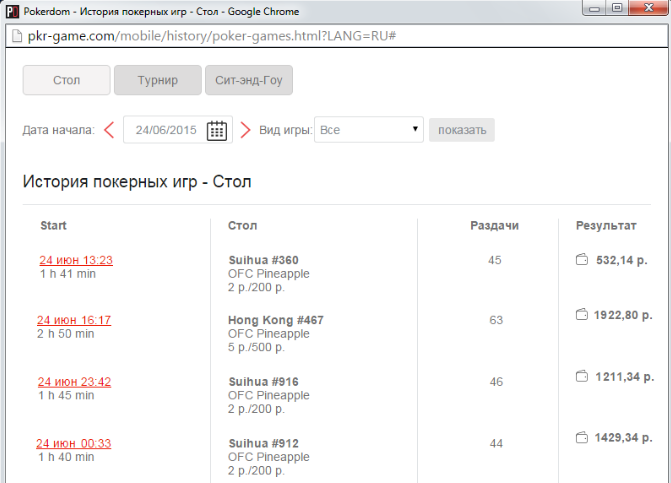
Task: Open the calendar date picker icon
Action: coord(217,130)
